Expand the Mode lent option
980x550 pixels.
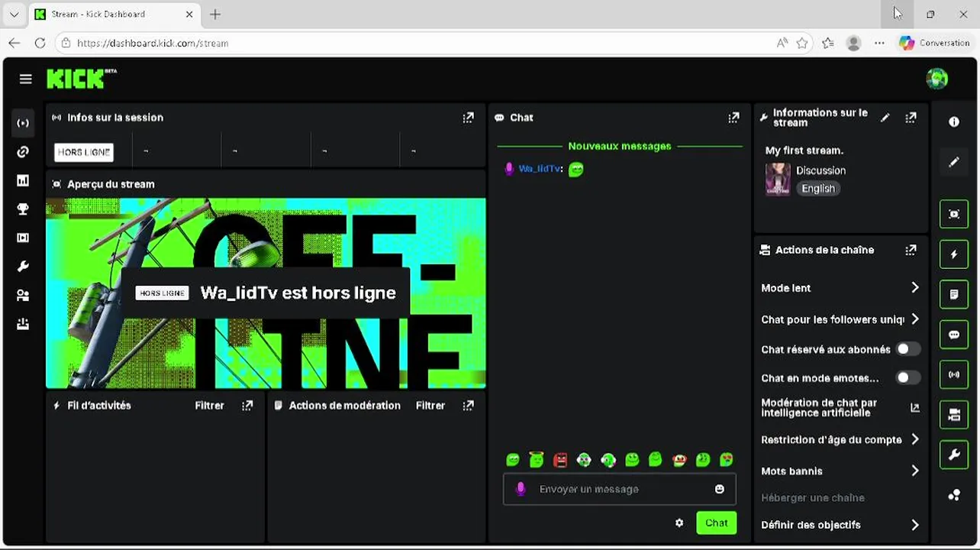pyautogui.click(x=840, y=288)
